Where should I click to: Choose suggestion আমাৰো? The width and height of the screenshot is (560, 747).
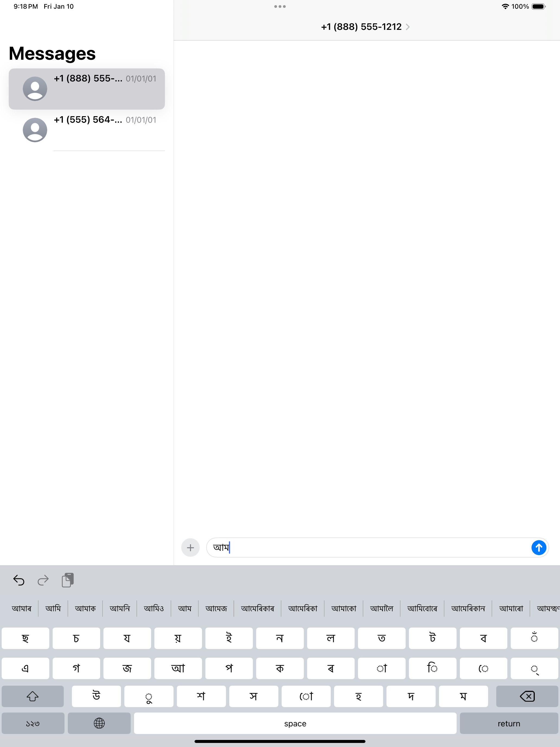(x=511, y=608)
